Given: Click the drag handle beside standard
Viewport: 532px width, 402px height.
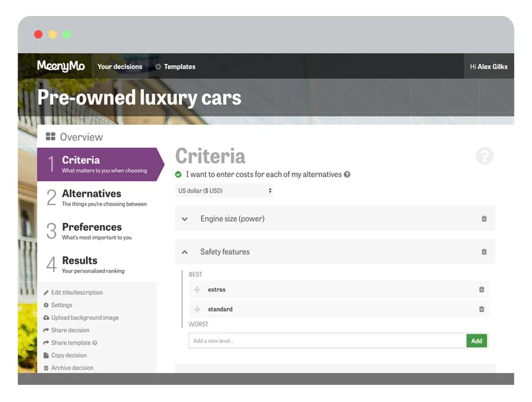Looking at the screenshot, I should [x=197, y=309].
